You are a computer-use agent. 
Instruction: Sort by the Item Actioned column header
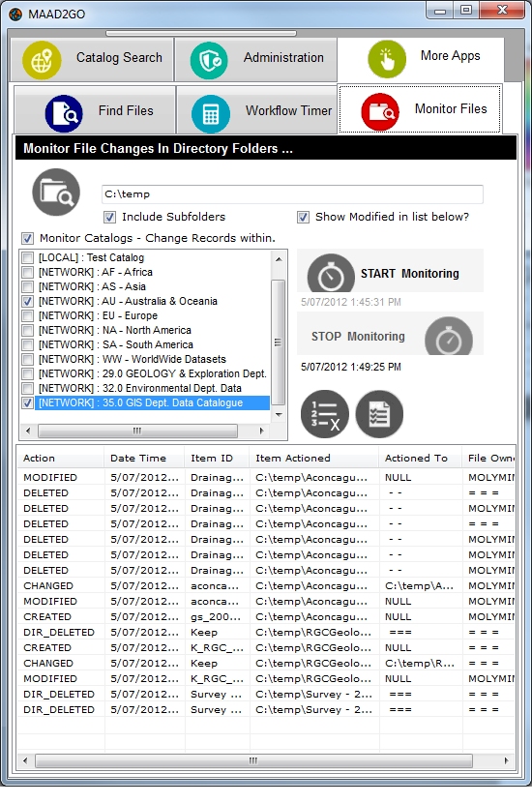click(314, 459)
